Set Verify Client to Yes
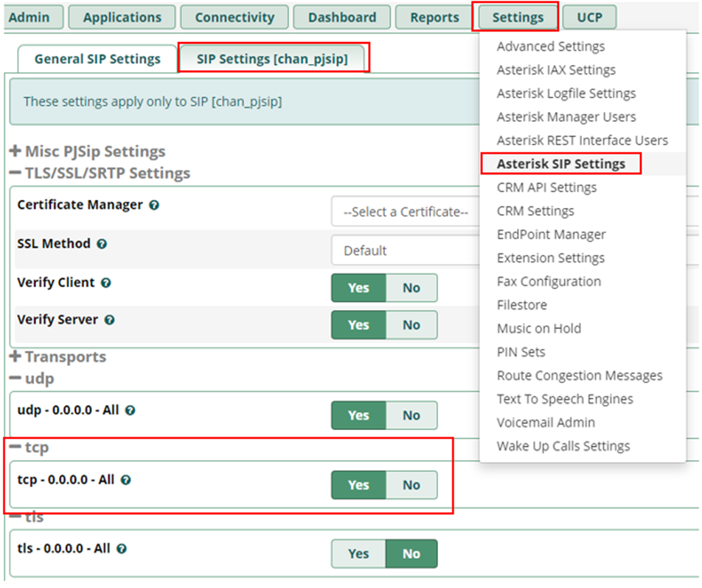Image resolution: width=702 pixels, height=588 pixels. pyautogui.click(x=358, y=288)
